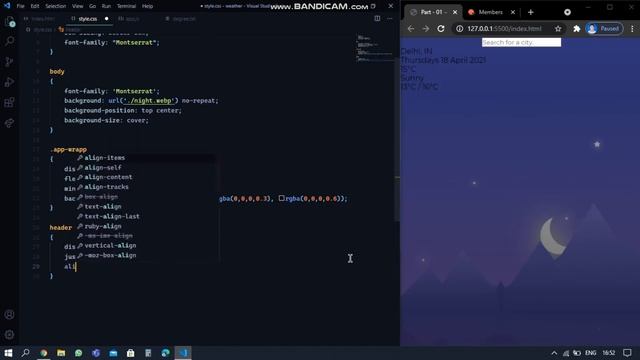Open the Windows notification center
The image size is (640, 360).
(627, 353)
